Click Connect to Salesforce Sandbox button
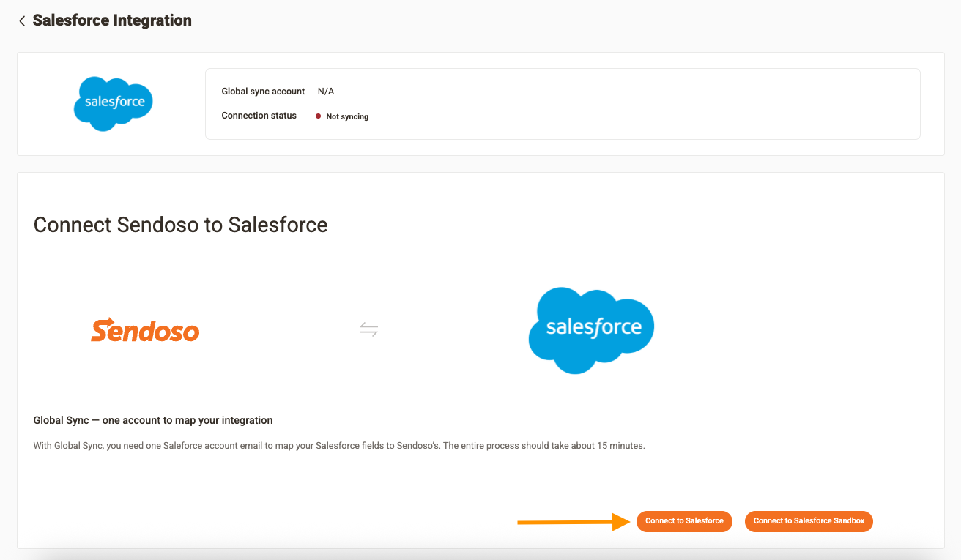This screenshot has width=961, height=560. (x=809, y=521)
